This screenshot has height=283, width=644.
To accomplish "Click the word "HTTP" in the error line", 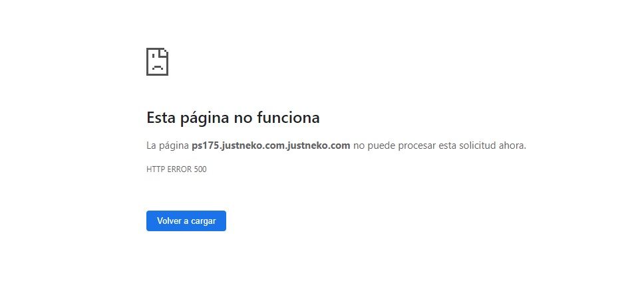I will (x=156, y=169).
